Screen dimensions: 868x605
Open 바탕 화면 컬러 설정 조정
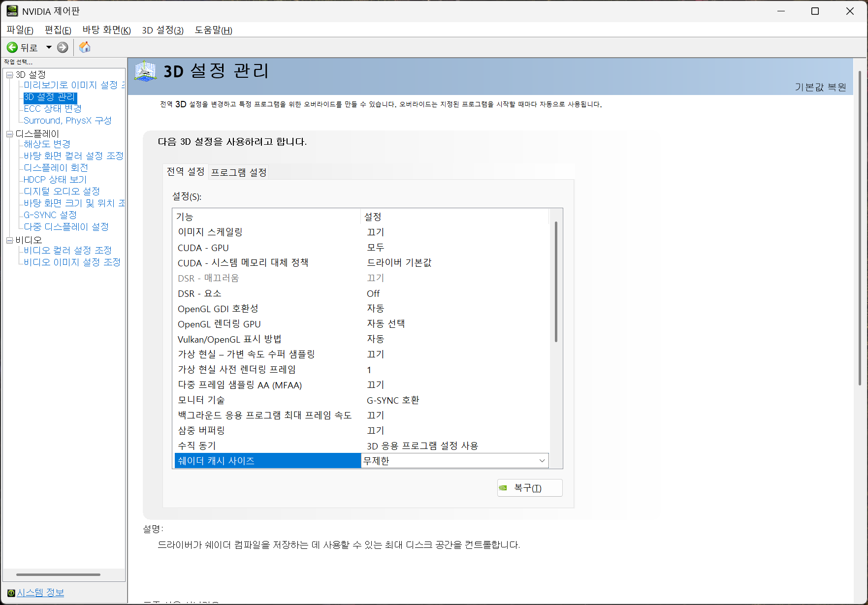click(73, 156)
